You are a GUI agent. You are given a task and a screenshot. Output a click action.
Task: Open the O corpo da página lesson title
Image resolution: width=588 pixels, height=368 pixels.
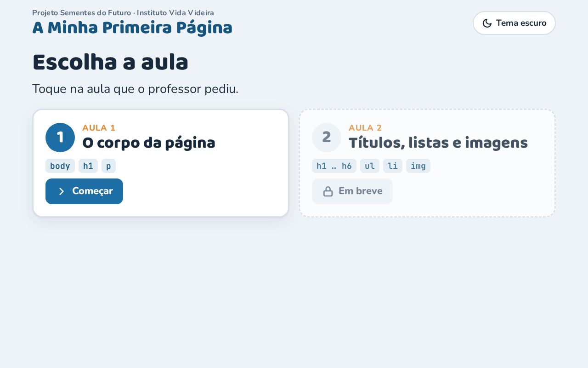(149, 143)
